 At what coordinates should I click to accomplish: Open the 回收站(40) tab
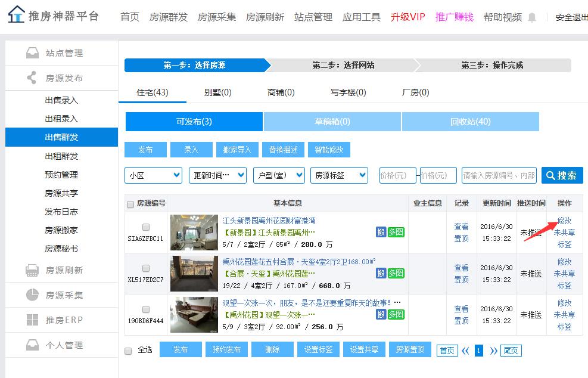tap(470, 122)
